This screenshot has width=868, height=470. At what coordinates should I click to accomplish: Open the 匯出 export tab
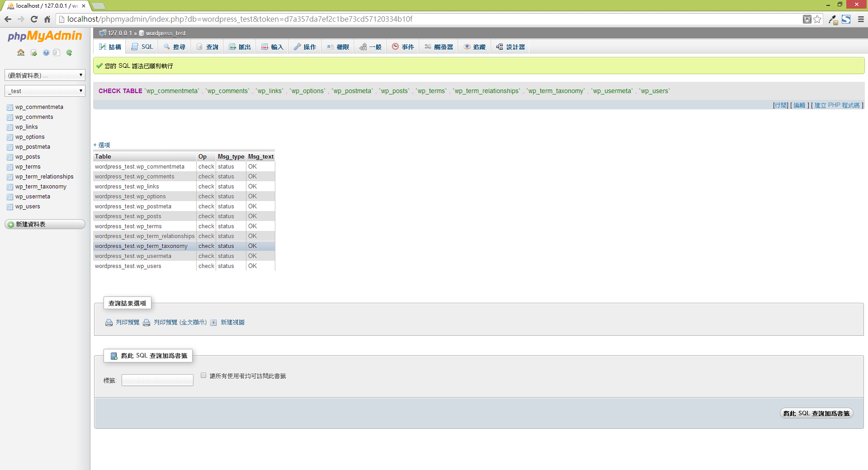click(240, 47)
